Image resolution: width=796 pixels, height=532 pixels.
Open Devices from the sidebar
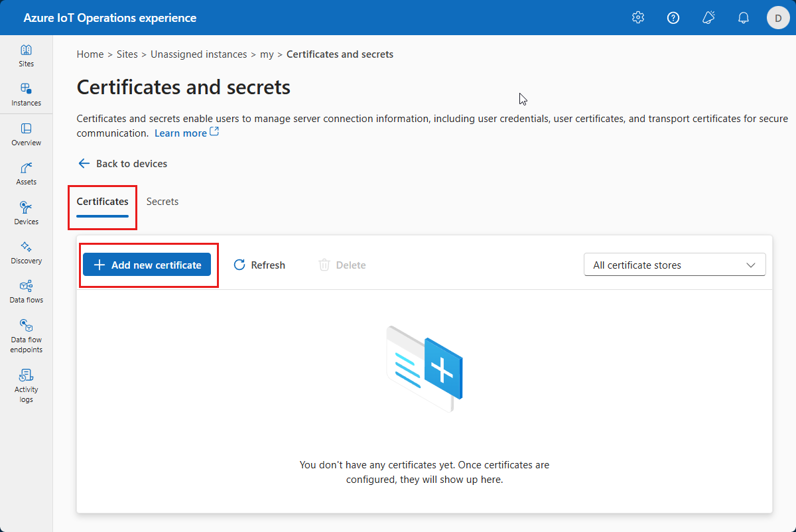[26, 213]
